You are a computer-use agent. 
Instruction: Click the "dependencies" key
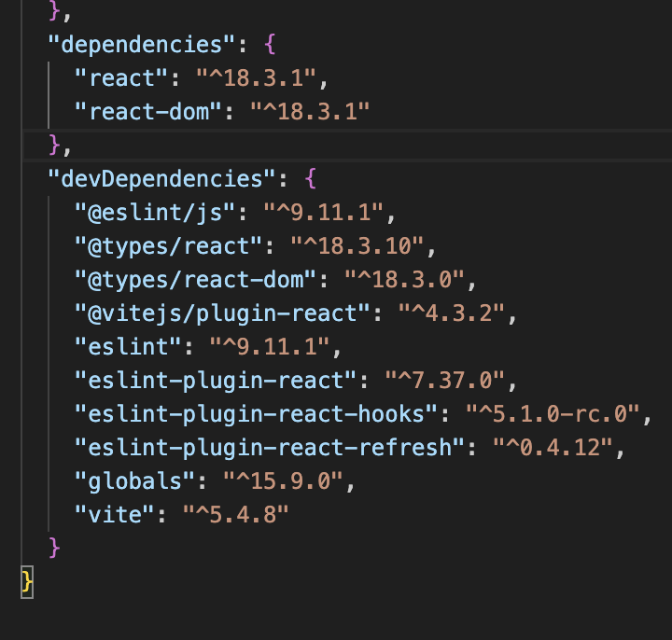[x=142, y=44]
